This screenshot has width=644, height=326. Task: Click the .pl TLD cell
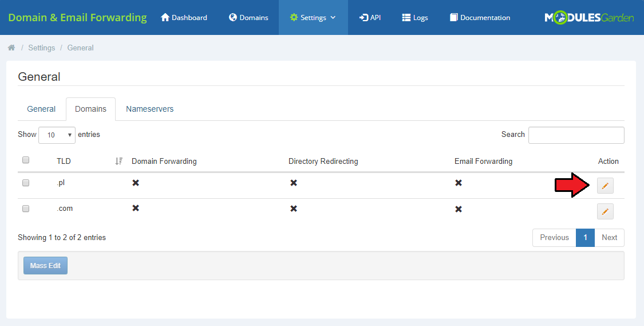click(61, 183)
